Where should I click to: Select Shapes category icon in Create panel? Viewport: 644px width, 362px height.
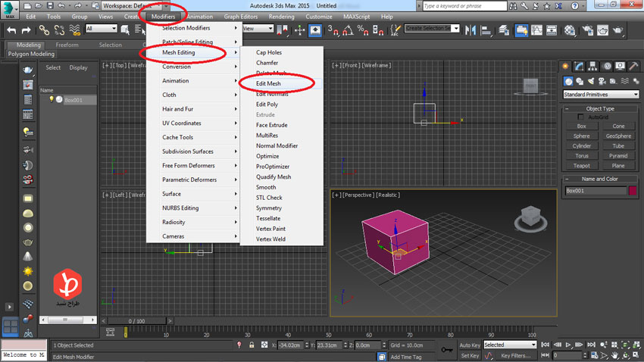[x=580, y=81]
